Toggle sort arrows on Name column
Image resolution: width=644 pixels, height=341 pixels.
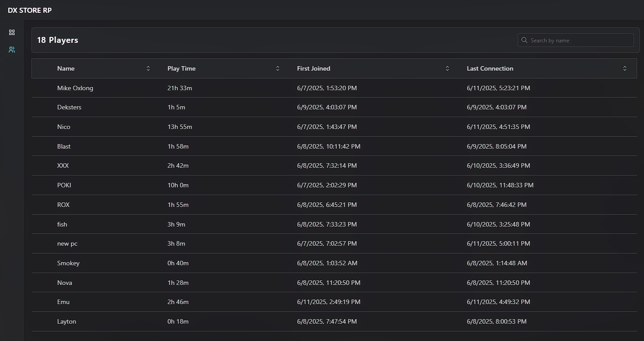[148, 68]
